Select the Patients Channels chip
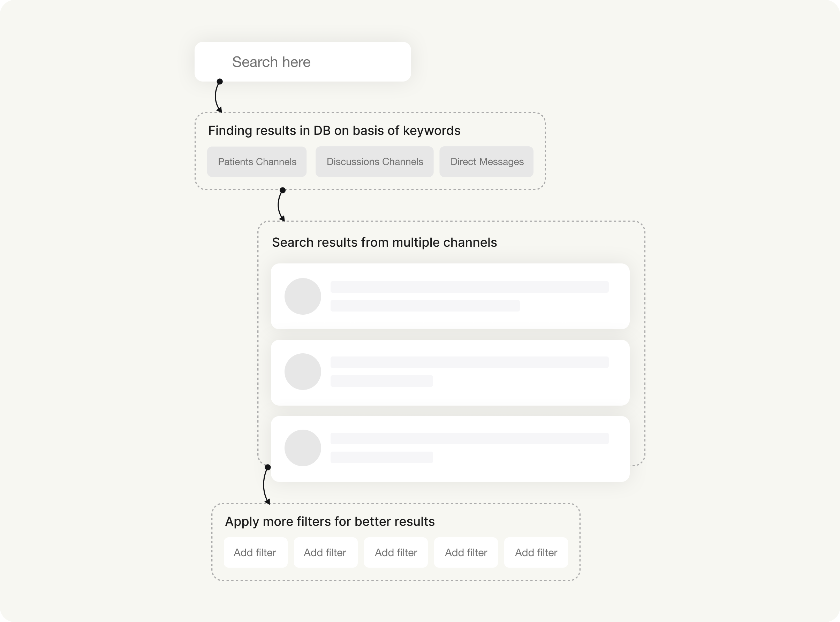Image resolution: width=840 pixels, height=622 pixels. 257,162
